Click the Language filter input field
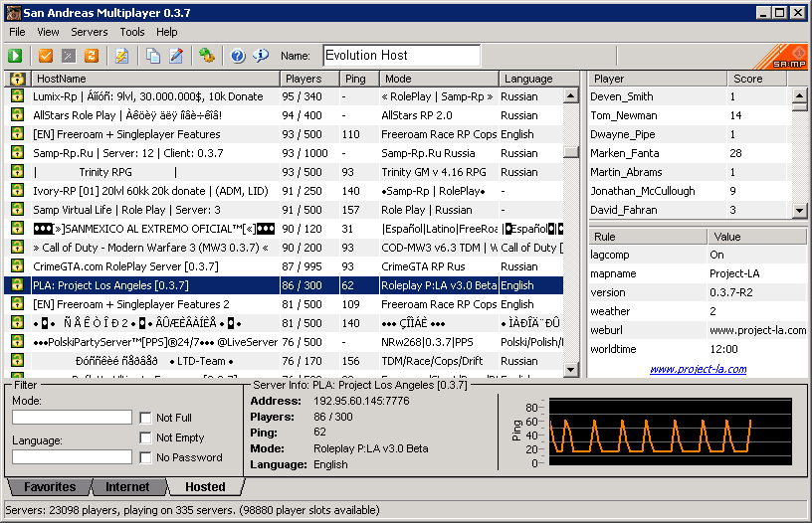Screen dimensions: 812x523 coord(72,456)
